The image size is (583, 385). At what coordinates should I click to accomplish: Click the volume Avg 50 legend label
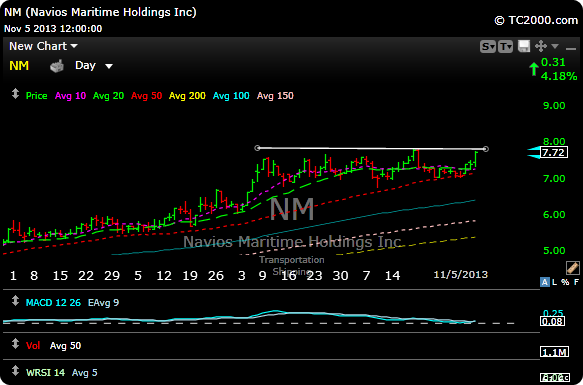[x=65, y=346]
